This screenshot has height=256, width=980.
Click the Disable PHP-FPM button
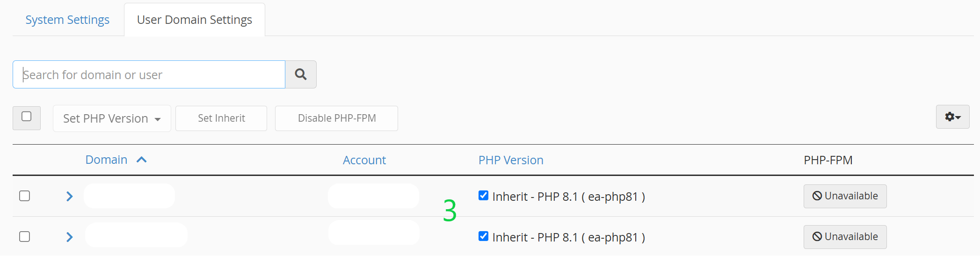click(x=337, y=118)
